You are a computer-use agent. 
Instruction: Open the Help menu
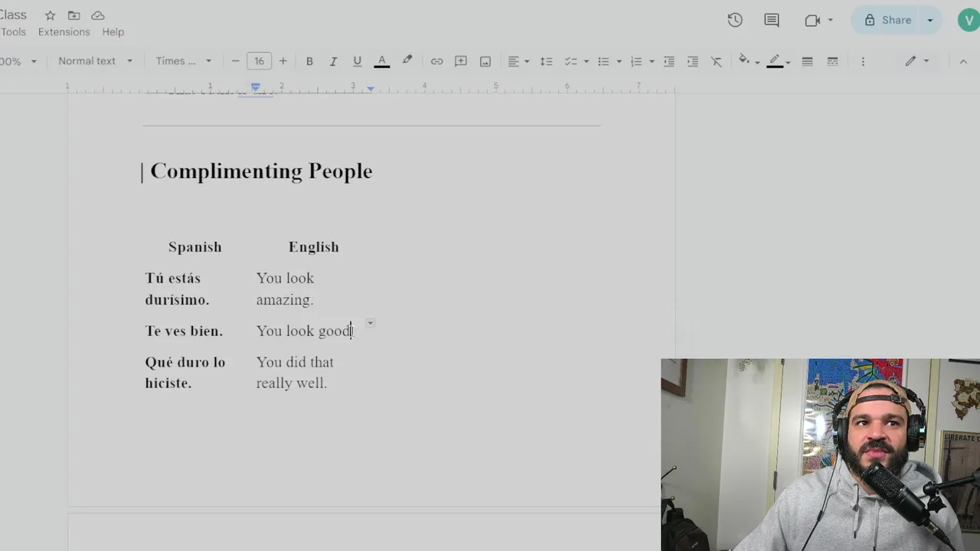[x=113, y=32]
